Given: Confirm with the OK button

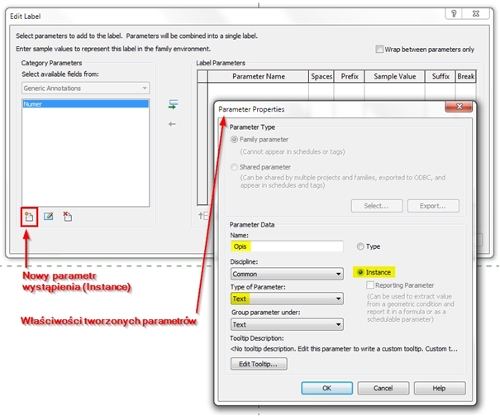Looking at the screenshot, I should pyautogui.click(x=327, y=388).
